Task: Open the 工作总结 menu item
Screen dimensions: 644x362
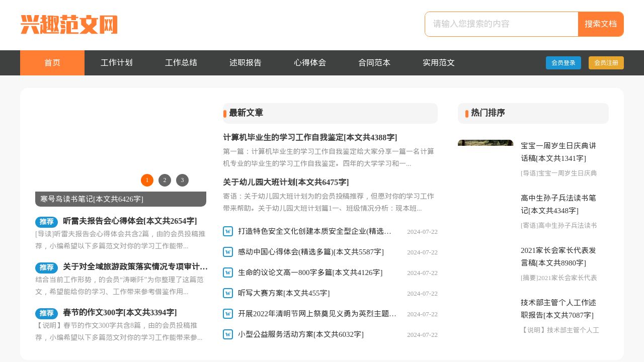Action: pos(181,63)
